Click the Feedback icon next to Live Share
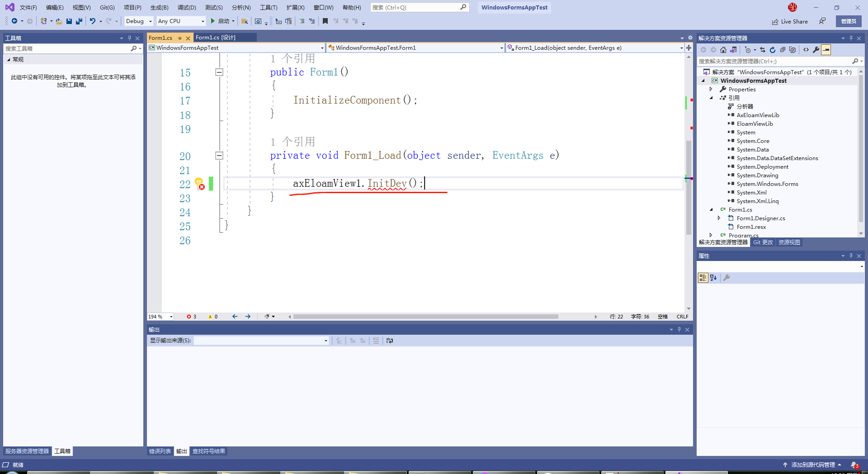 [x=822, y=21]
